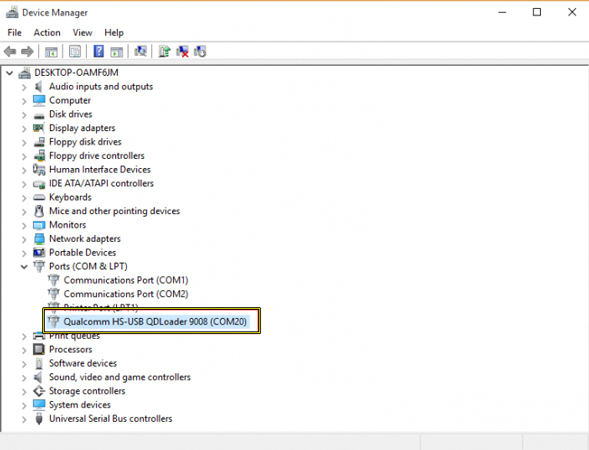
Task: Click the Display adapters icon
Action: [39, 128]
